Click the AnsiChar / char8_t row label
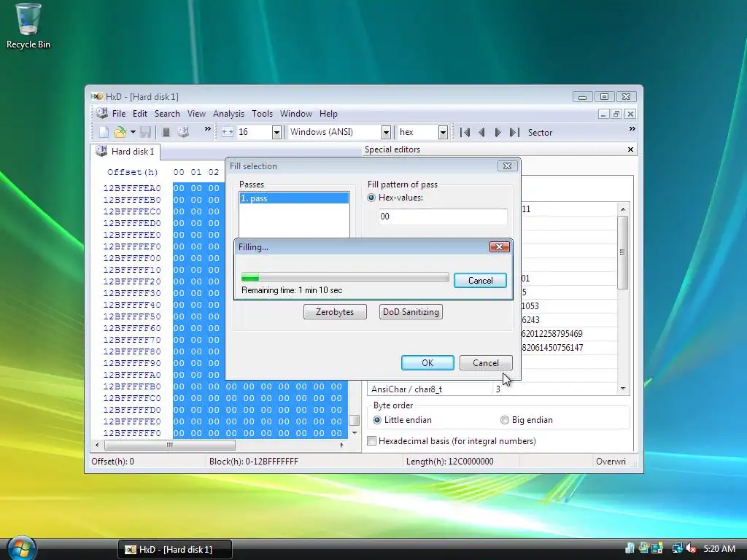747x560 pixels. click(406, 389)
